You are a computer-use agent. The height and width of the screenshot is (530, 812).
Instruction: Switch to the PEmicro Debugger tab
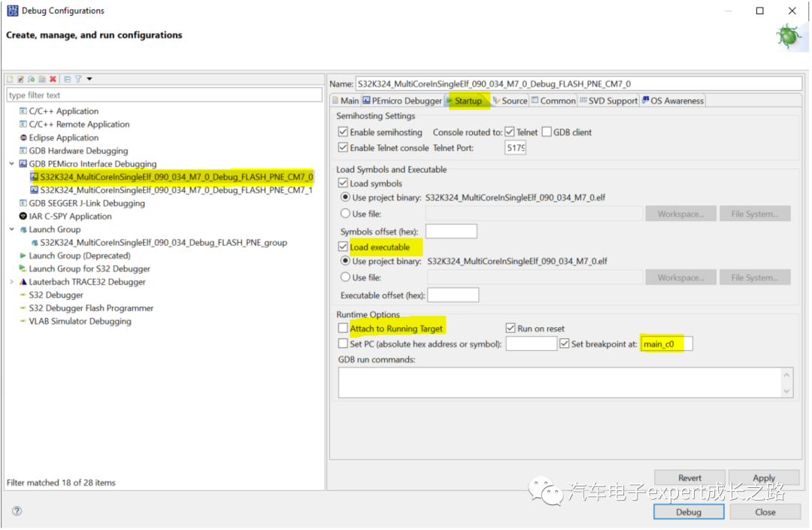coord(402,101)
